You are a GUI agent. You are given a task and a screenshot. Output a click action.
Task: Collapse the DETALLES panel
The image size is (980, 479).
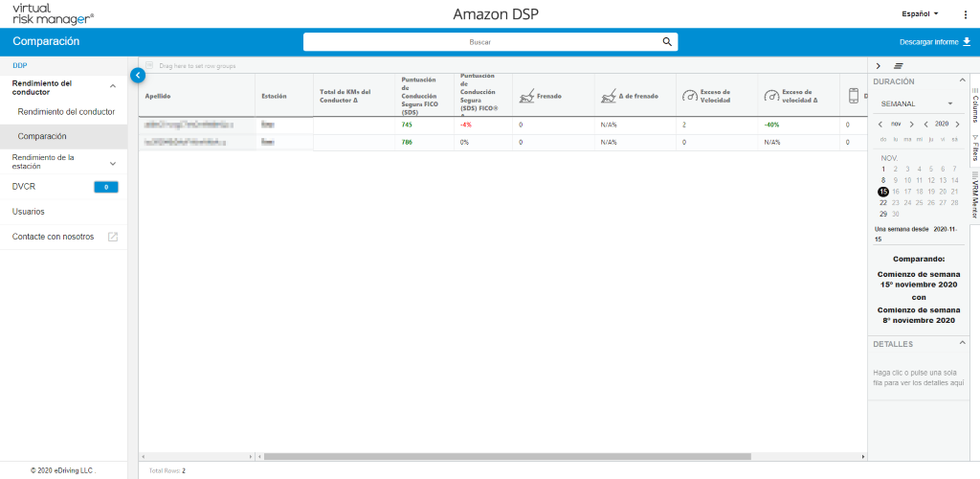pyautogui.click(x=962, y=343)
